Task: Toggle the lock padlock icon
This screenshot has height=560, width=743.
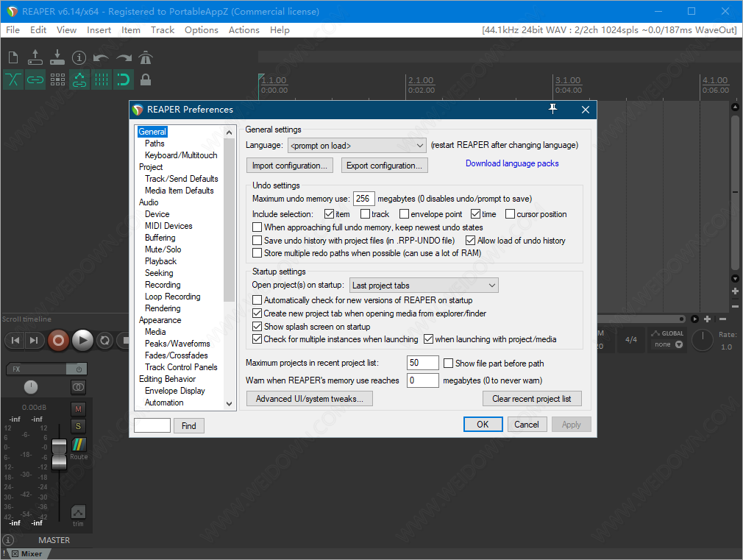Action: pos(146,79)
